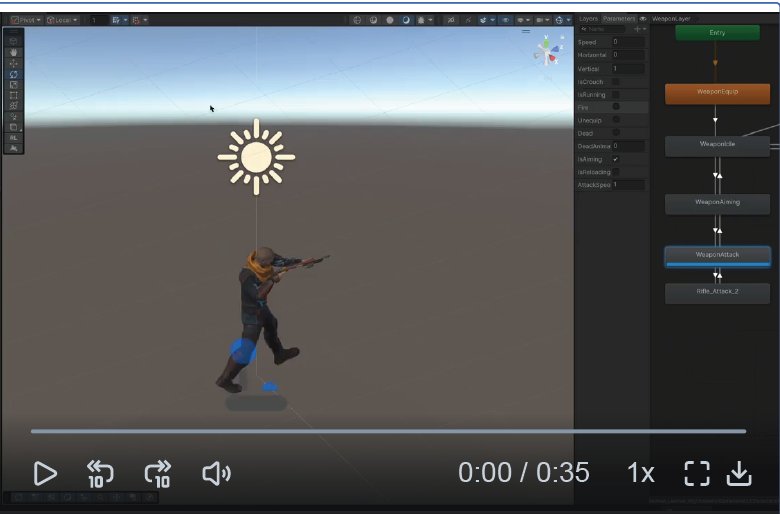Open grid snapping dropdown arrow

(x=125, y=20)
